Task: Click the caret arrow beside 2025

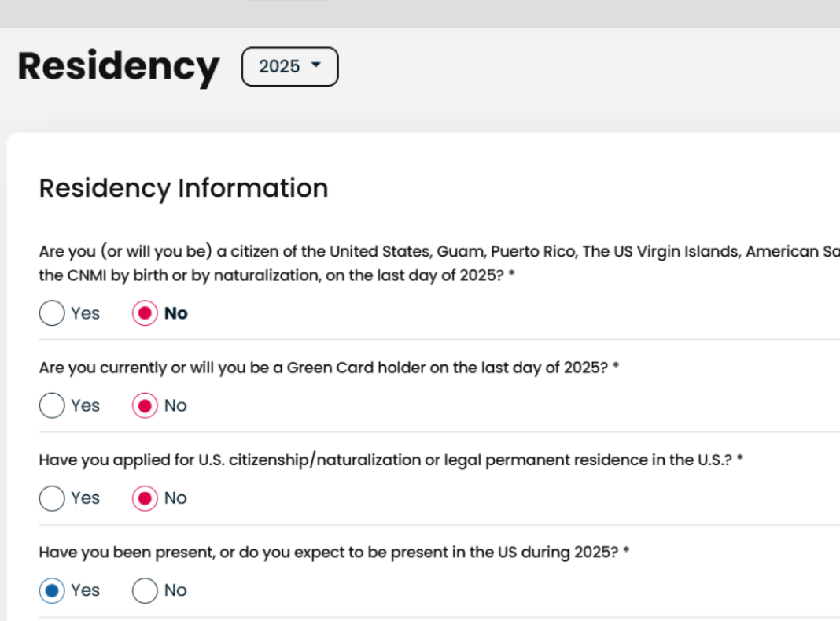Action: tap(316, 65)
